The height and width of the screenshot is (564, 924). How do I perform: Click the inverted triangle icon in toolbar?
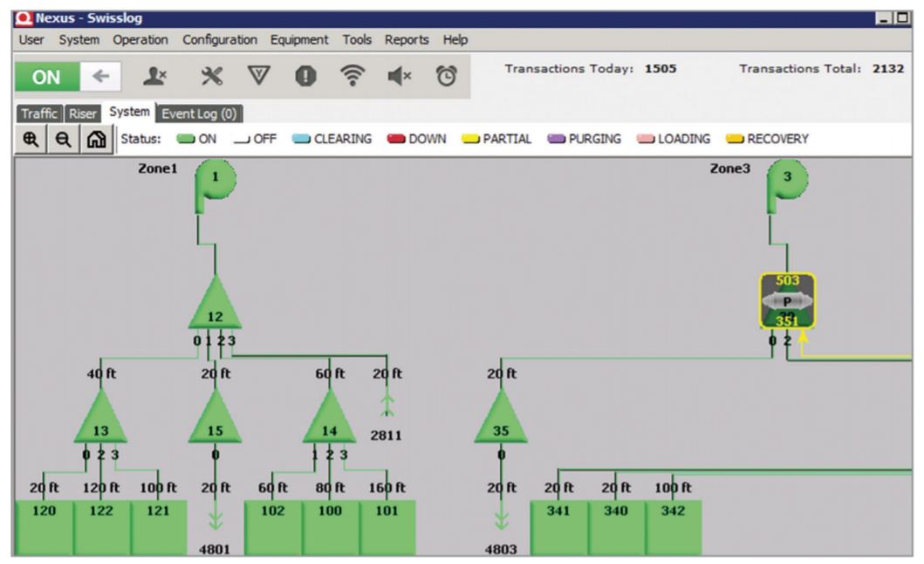point(258,77)
